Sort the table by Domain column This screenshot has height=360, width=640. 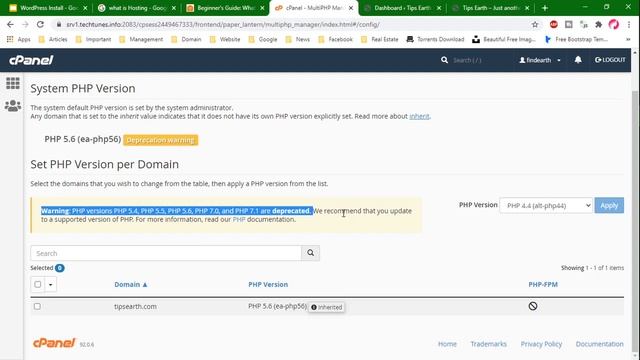[131, 284]
